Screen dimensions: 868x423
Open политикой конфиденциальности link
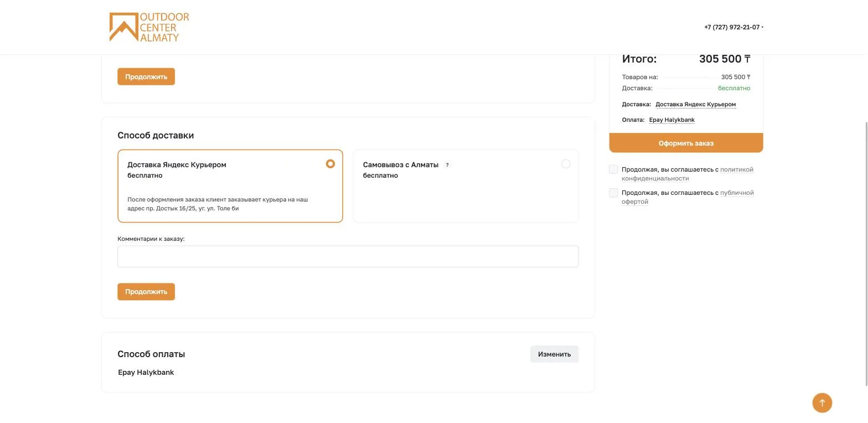click(688, 174)
